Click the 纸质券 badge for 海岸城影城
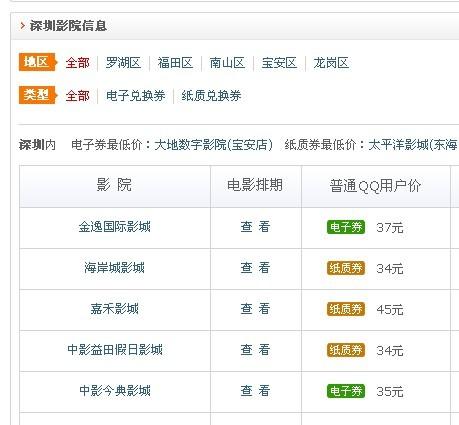459x425 pixels. click(346, 268)
